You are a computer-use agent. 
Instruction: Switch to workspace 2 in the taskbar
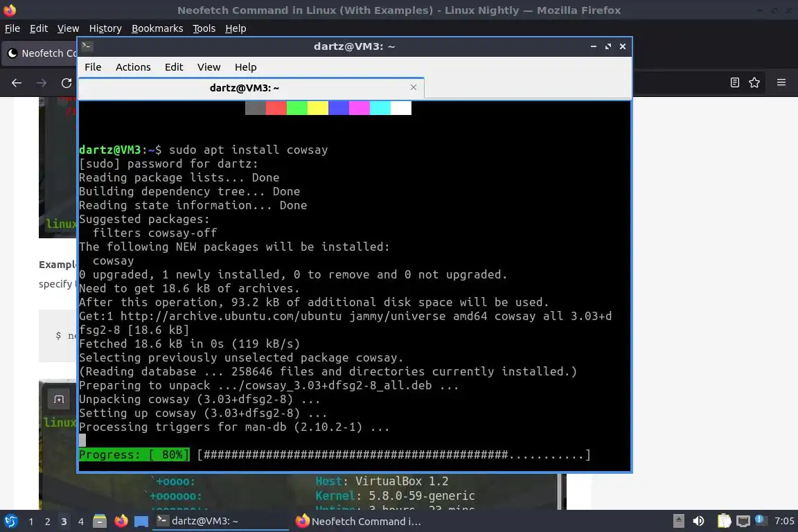[47, 522]
